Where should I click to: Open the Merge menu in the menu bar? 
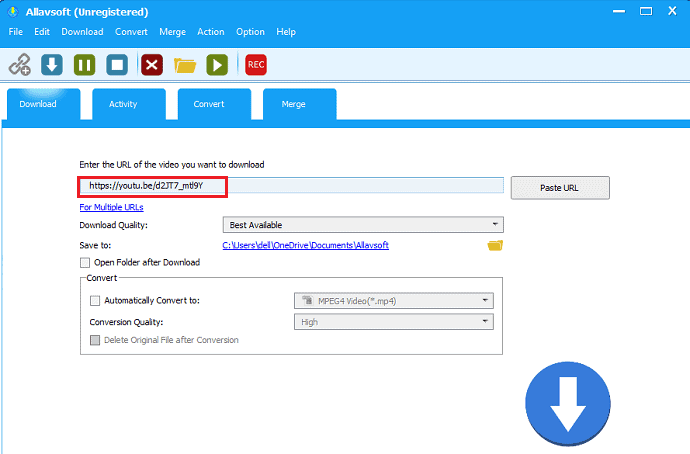172,32
